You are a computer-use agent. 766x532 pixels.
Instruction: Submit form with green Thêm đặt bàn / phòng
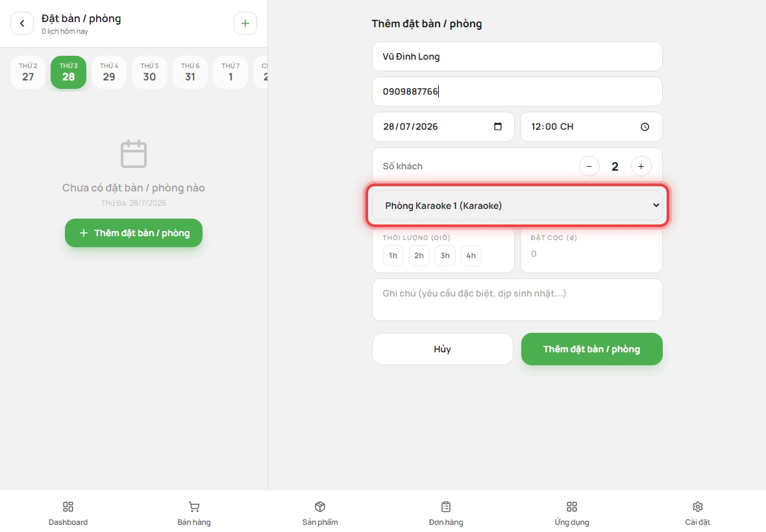click(x=591, y=349)
